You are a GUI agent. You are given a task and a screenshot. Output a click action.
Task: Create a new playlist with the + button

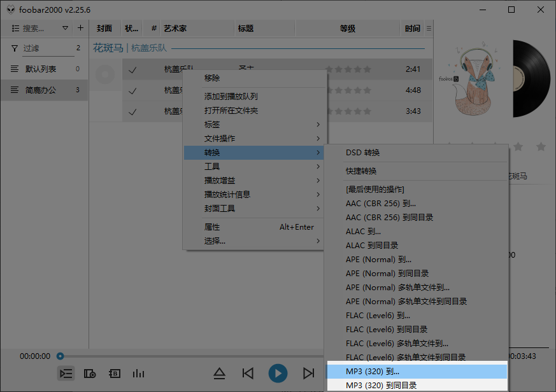(x=80, y=28)
